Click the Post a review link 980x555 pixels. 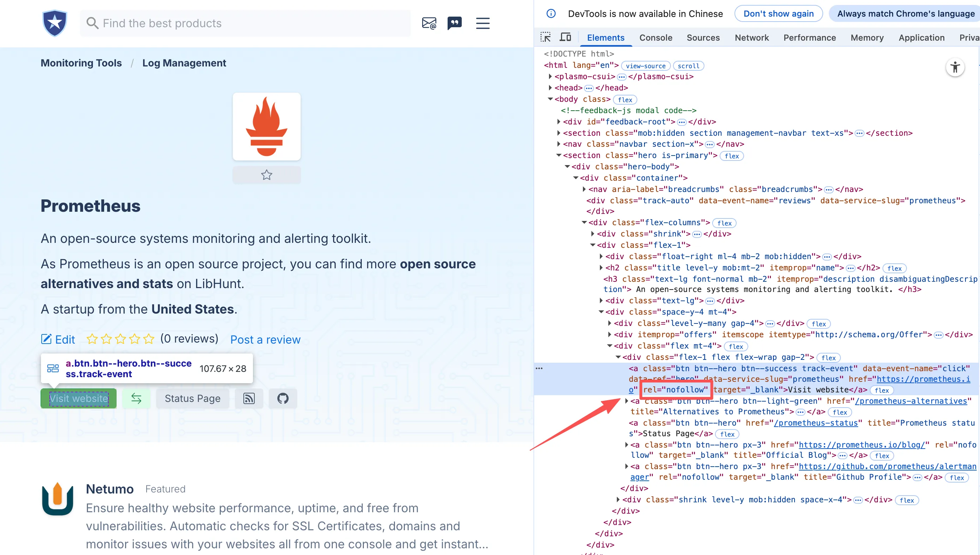point(265,339)
